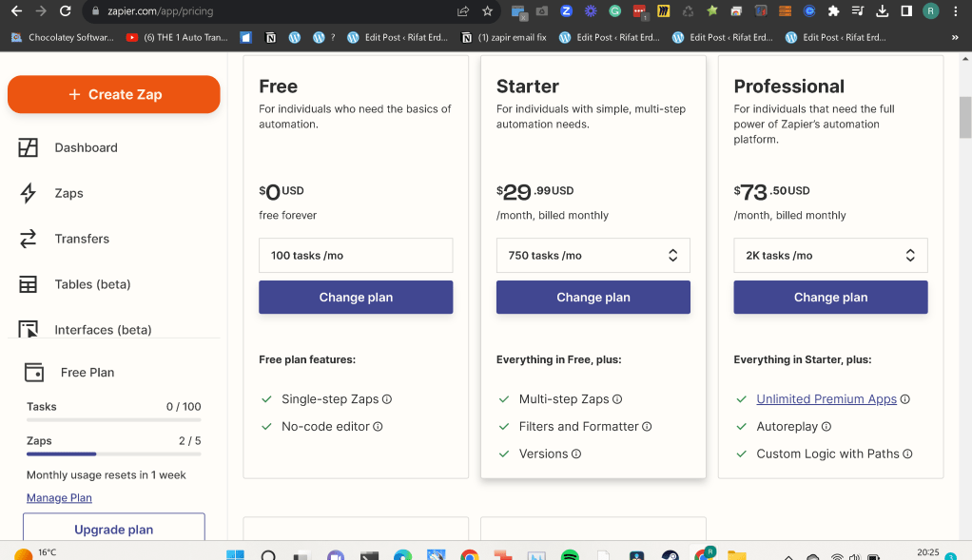This screenshot has height=560, width=972.
Task: Open the orange stacked-bars extension icon
Action: (x=785, y=11)
